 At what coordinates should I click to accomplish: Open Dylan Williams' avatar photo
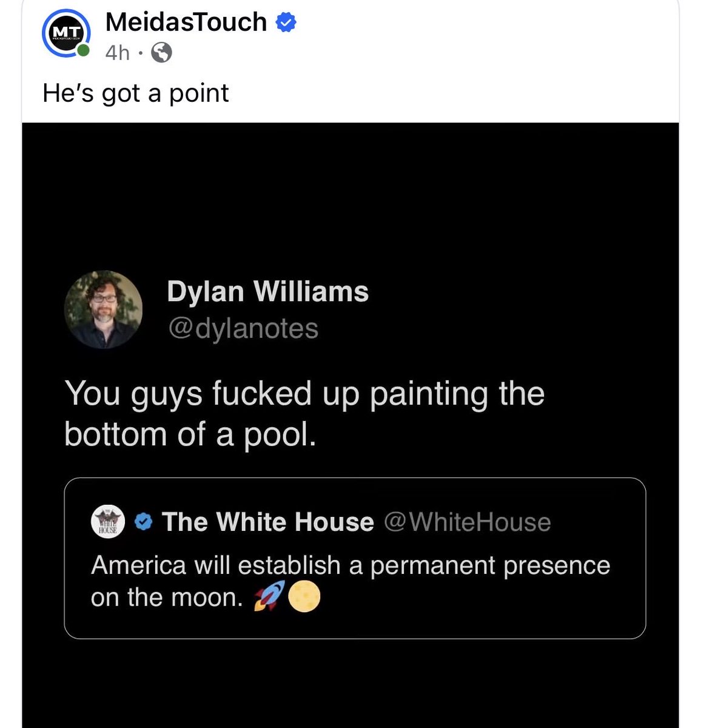pyautogui.click(x=104, y=309)
